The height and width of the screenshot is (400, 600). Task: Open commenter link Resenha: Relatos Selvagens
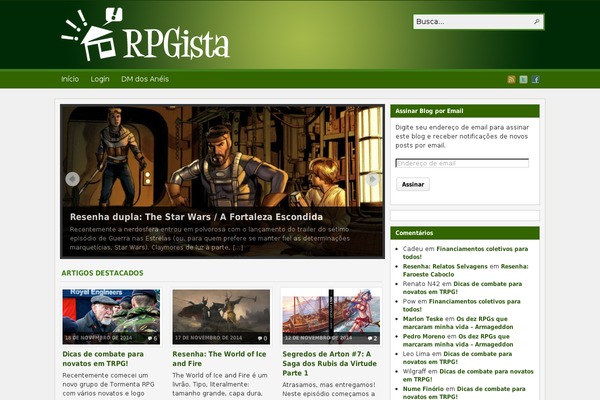coord(445,266)
